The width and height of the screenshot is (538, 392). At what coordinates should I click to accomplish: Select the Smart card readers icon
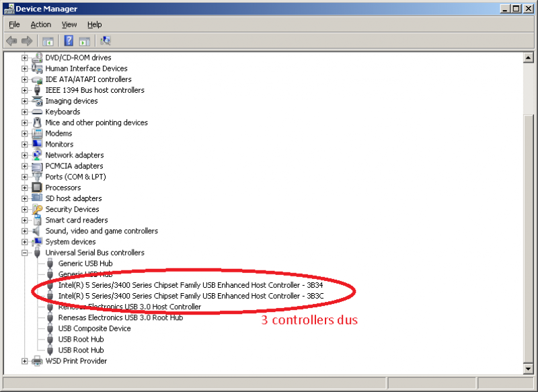pos(37,220)
